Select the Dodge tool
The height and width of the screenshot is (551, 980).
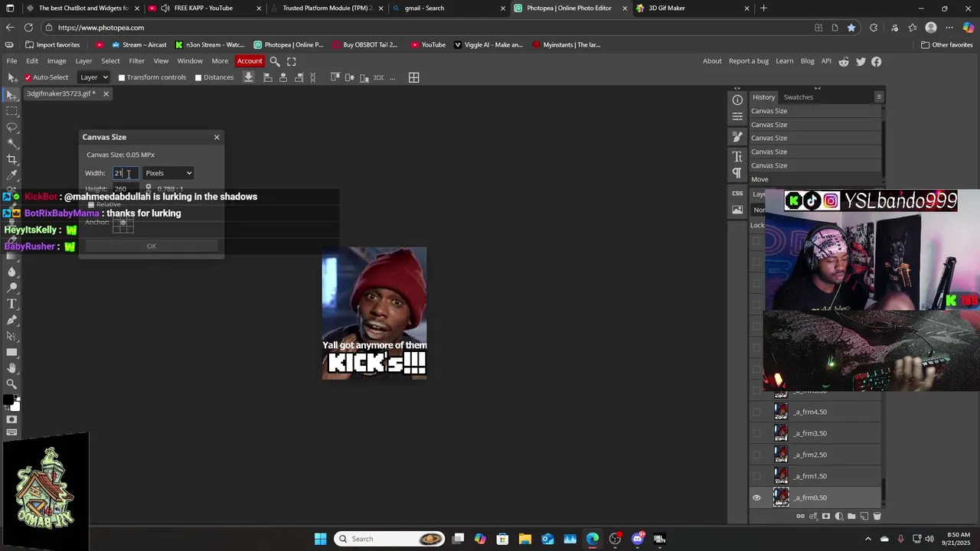[12, 288]
